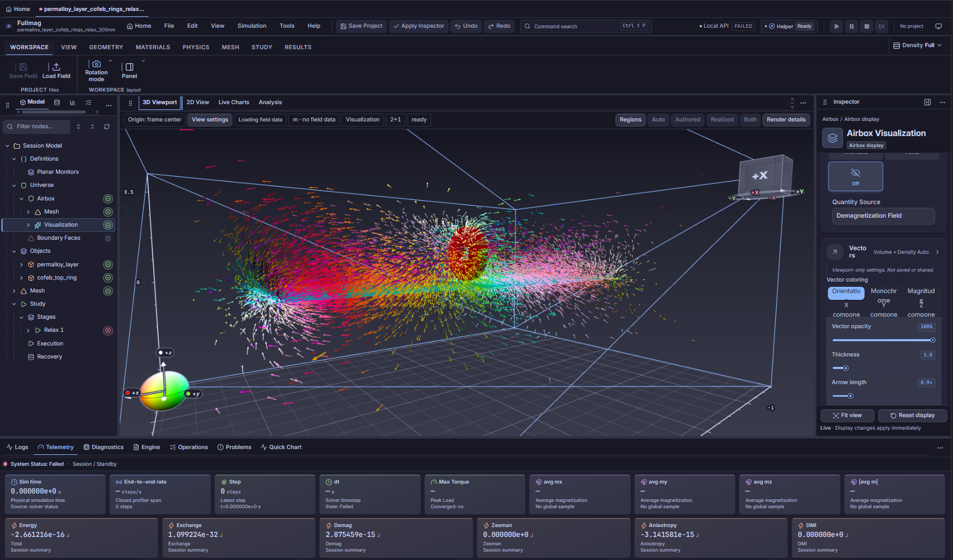This screenshot has width=953, height=560.
Task: Click the refresh icon in model tree filter bar
Action: click(x=107, y=127)
